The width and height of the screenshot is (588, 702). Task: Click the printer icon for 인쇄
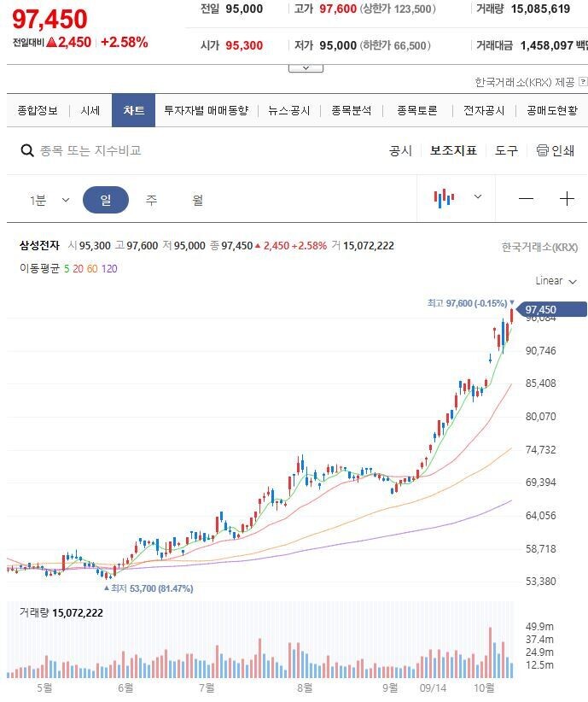coord(543,150)
